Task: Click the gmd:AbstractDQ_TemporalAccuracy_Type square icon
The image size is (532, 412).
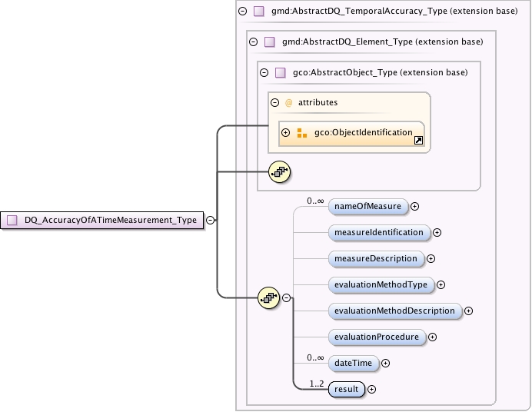Action: (259, 12)
